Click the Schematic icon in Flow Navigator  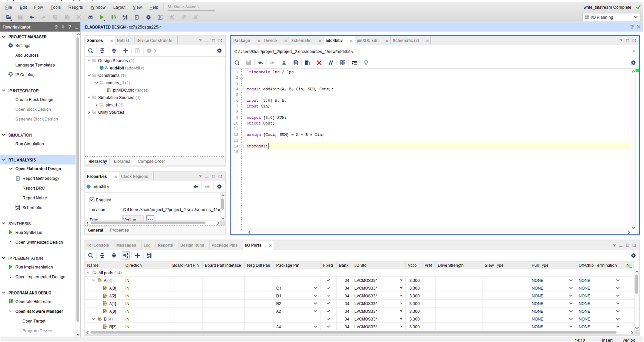pos(18,208)
